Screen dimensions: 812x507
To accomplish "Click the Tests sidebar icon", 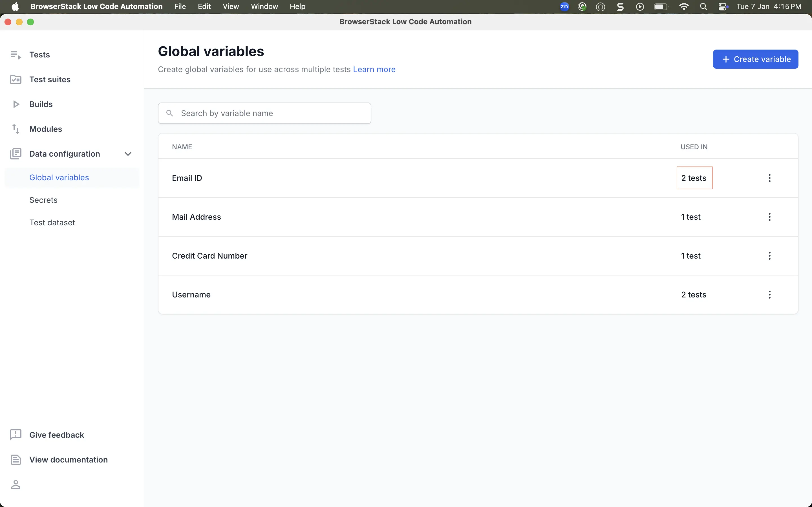I will click(16, 55).
